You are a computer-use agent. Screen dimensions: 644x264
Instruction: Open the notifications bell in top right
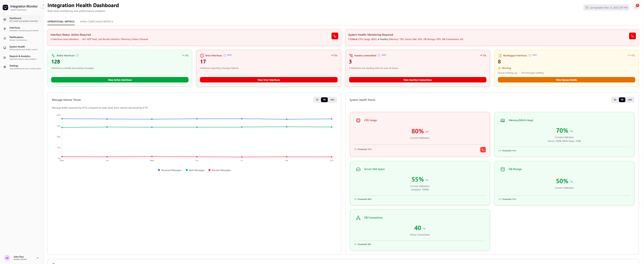tap(636, 7)
